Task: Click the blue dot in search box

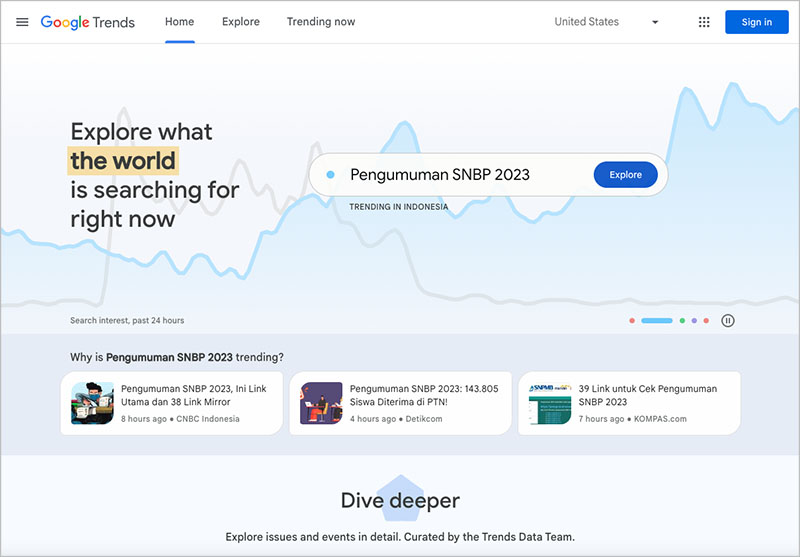Action: (x=331, y=174)
